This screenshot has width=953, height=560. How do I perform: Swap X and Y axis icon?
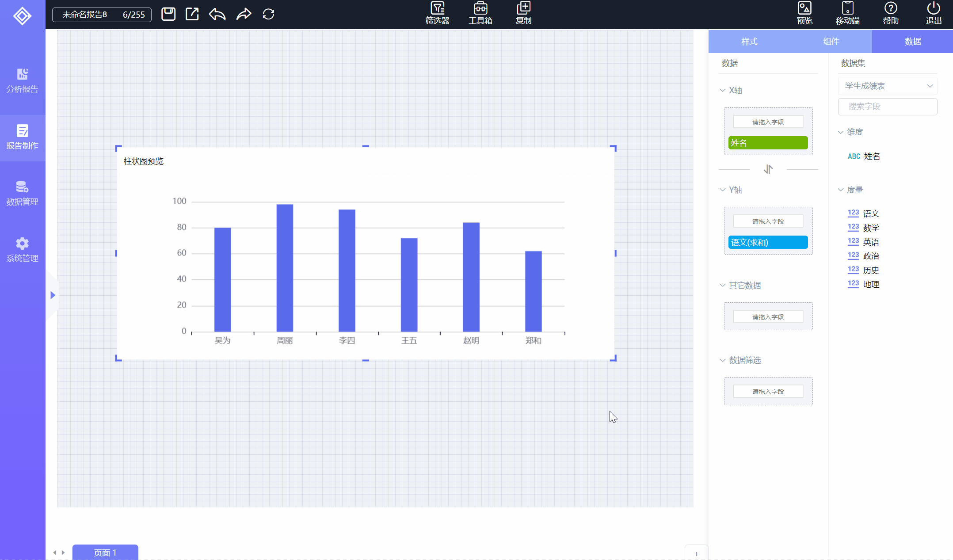tap(768, 169)
